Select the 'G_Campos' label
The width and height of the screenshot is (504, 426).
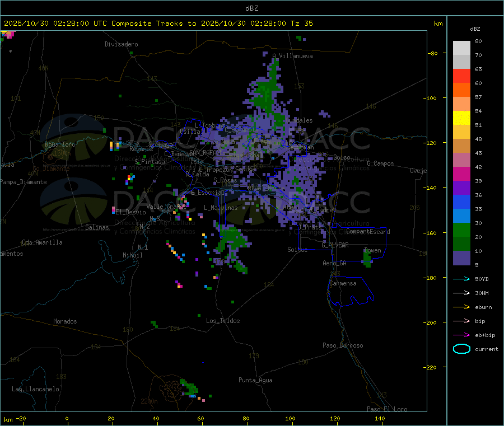click(x=380, y=163)
